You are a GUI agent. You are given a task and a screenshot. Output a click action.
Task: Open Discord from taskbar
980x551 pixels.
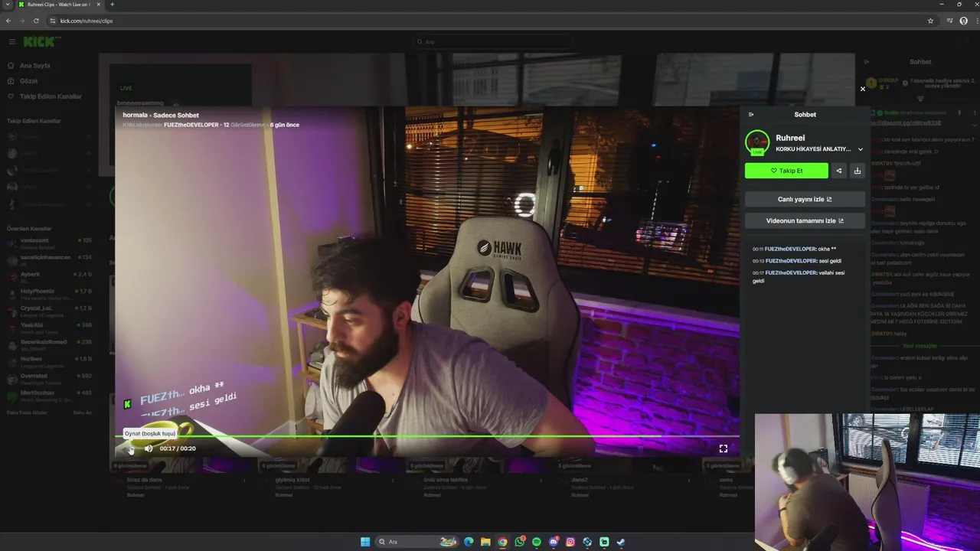[554, 542]
